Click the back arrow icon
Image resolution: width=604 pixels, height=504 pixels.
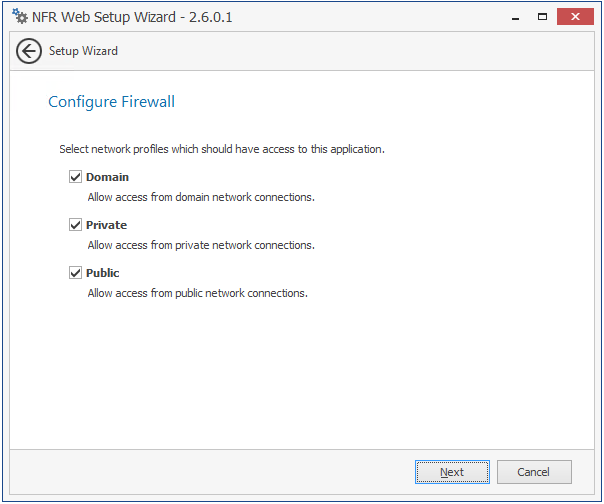[x=29, y=52]
